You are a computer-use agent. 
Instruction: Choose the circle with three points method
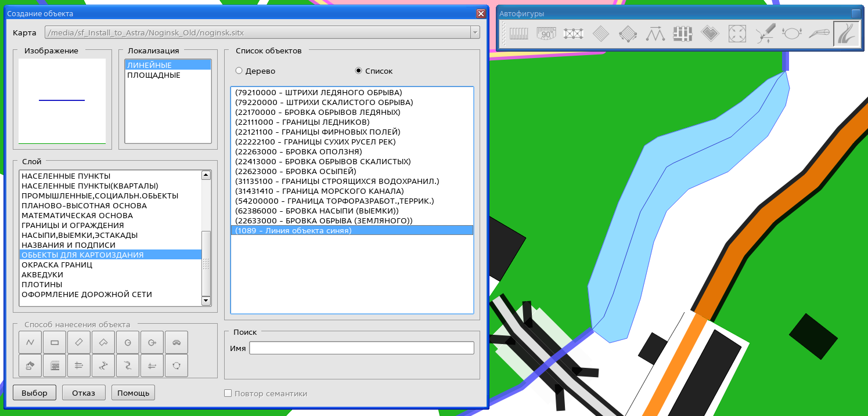[x=177, y=366]
